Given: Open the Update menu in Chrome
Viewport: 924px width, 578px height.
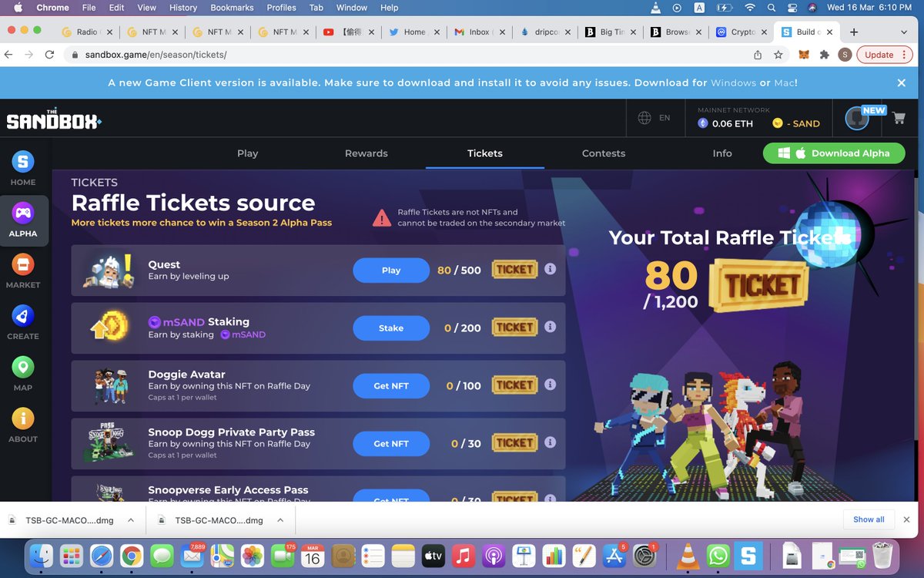Looking at the screenshot, I should [x=886, y=55].
